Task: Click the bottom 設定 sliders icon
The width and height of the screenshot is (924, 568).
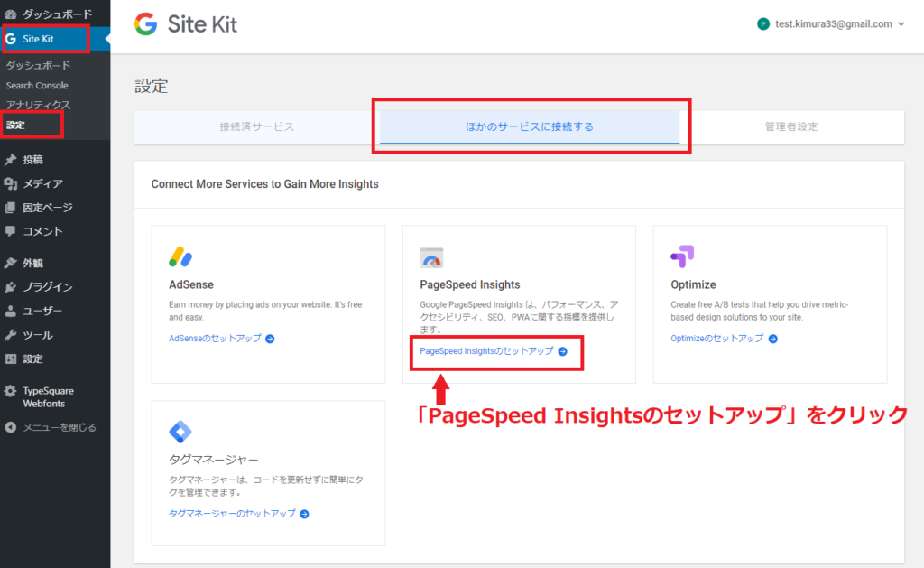Action: [x=11, y=358]
